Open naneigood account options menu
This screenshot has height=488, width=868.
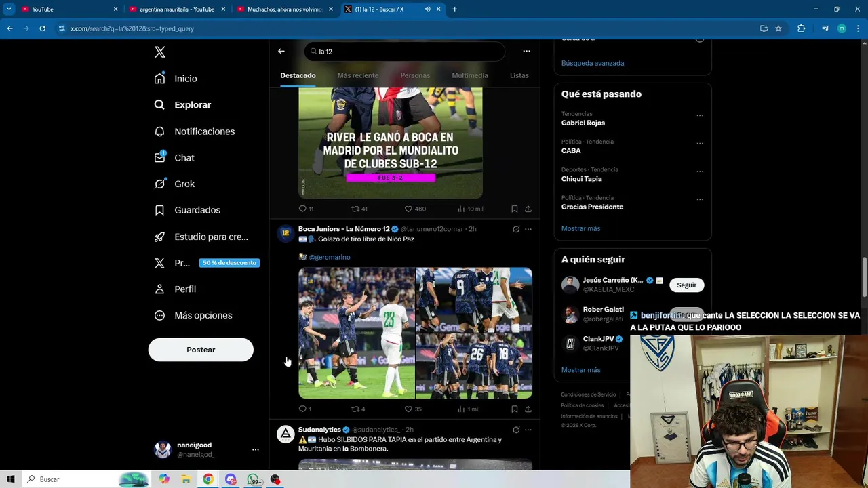click(255, 449)
